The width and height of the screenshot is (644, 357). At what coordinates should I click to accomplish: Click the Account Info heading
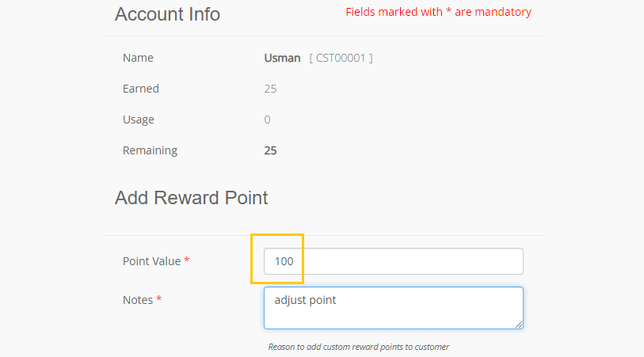(x=167, y=14)
